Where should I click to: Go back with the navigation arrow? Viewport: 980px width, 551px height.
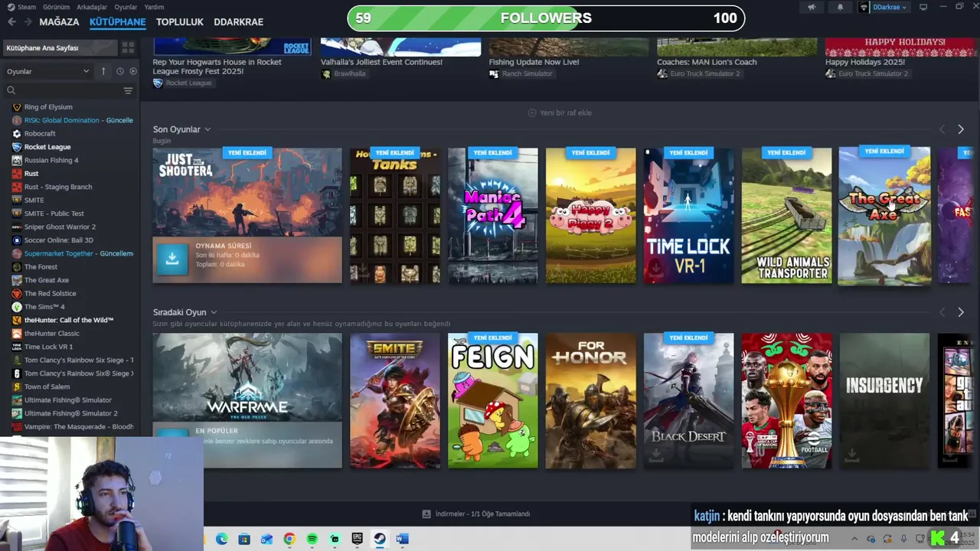(11, 21)
